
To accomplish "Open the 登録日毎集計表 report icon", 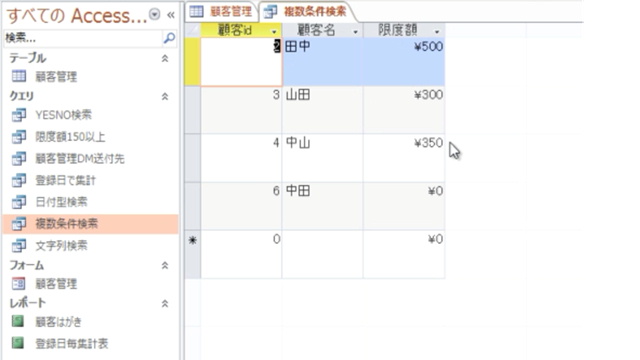I will (18, 343).
